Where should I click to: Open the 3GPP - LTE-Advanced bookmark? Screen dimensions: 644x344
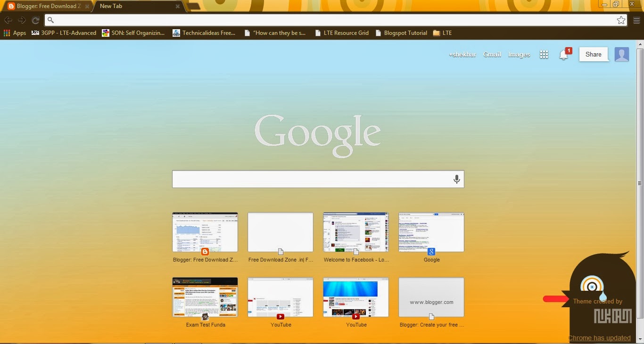click(x=64, y=33)
